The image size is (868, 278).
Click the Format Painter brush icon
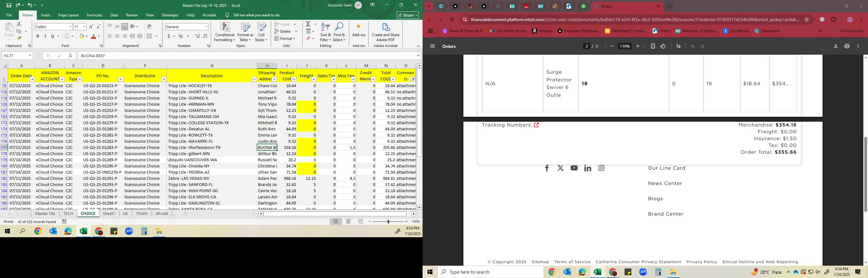pyautogui.click(x=19, y=38)
